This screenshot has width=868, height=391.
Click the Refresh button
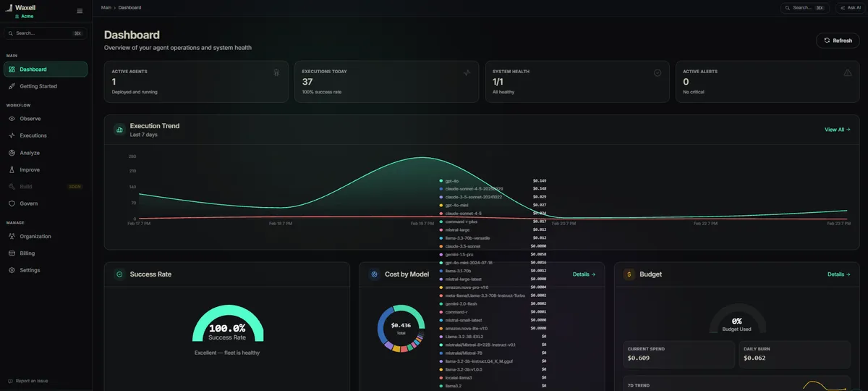click(x=838, y=41)
